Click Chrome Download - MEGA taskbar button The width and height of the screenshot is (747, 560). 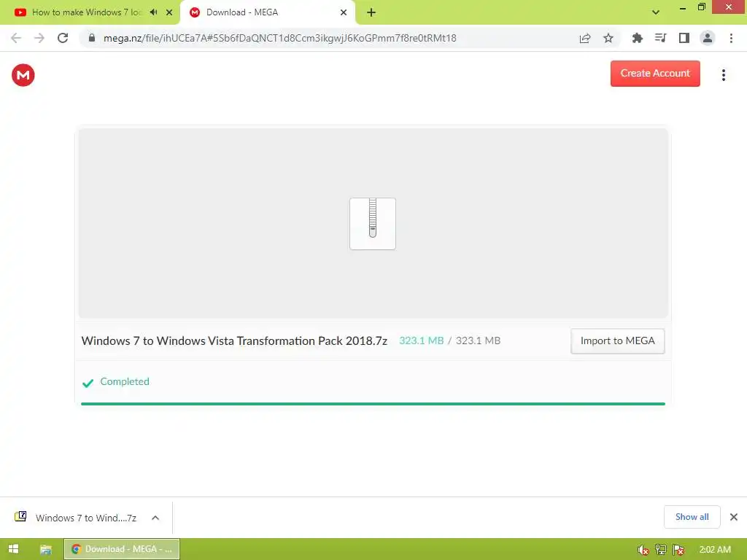click(122, 549)
